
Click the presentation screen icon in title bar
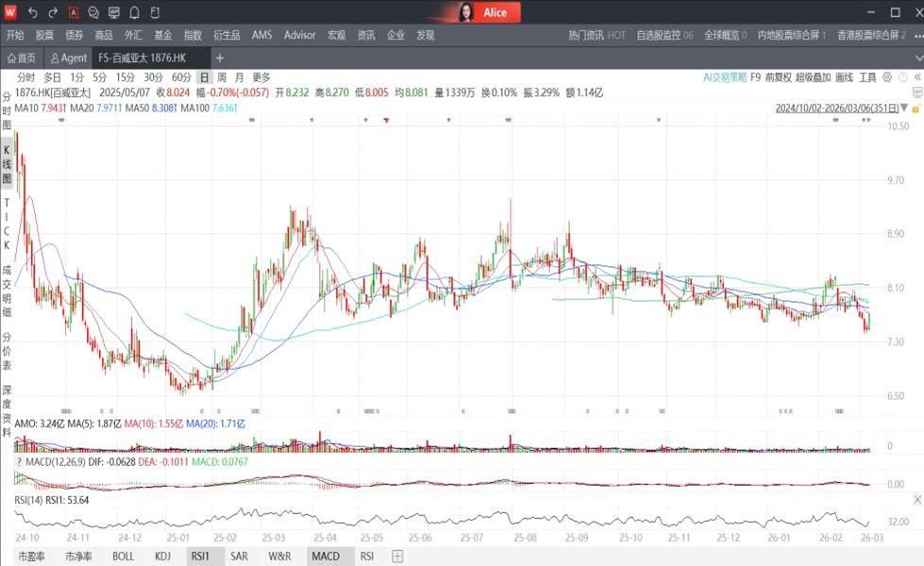pos(114,12)
